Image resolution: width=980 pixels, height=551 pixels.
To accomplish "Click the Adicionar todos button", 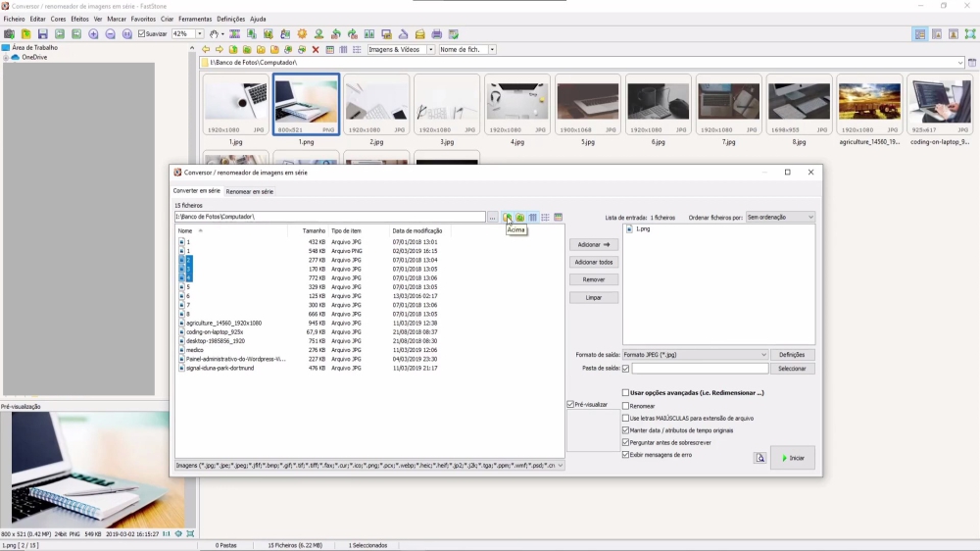I will 594,262.
